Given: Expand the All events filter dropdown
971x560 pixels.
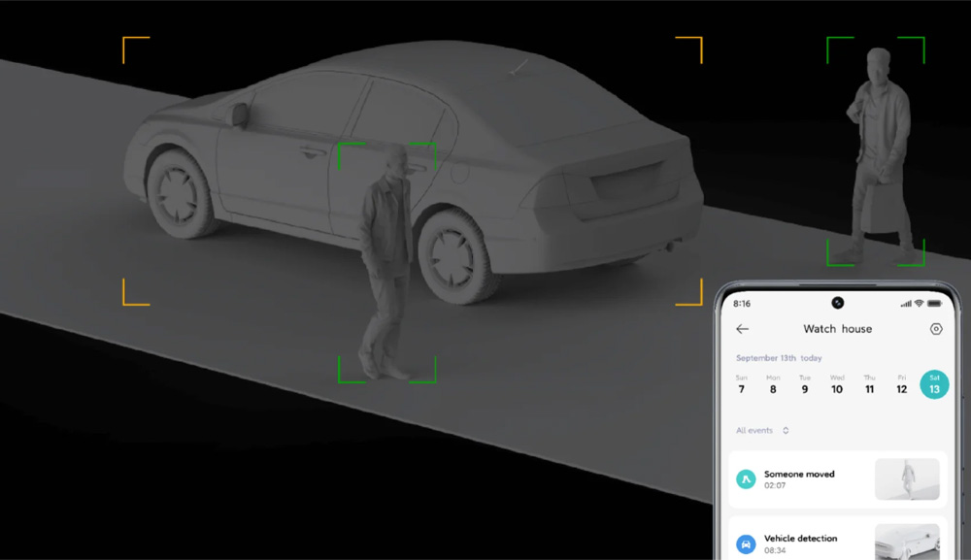Looking at the screenshot, I should pos(754,430).
